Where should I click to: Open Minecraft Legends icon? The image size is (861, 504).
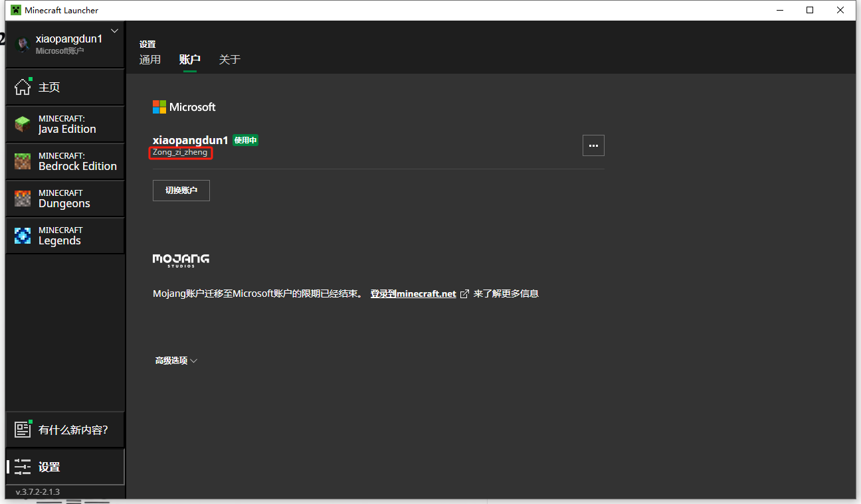(x=23, y=236)
